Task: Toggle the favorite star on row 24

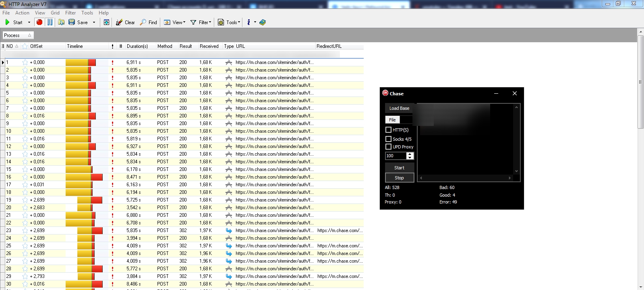Action: click(x=25, y=238)
